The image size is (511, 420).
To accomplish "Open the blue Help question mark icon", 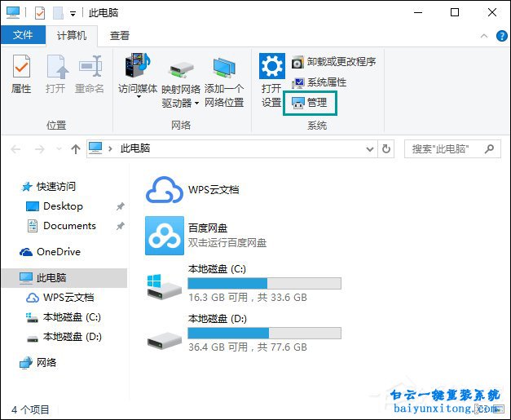I will click(501, 36).
